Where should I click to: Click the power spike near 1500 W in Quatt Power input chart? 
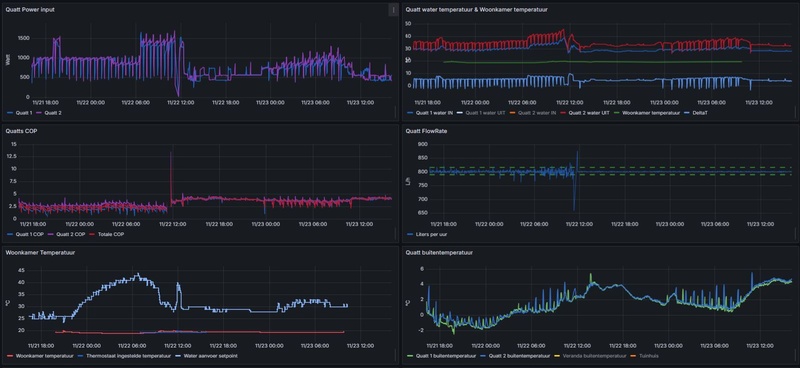point(57,38)
